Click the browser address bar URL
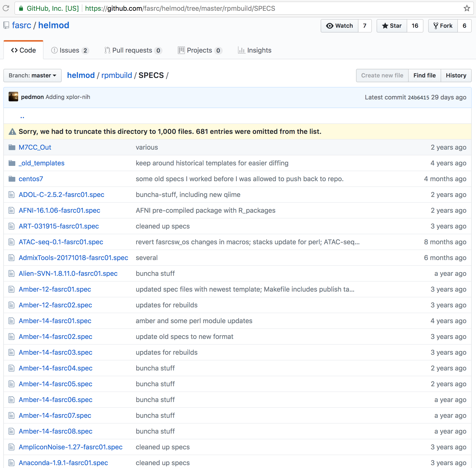 coord(180,8)
